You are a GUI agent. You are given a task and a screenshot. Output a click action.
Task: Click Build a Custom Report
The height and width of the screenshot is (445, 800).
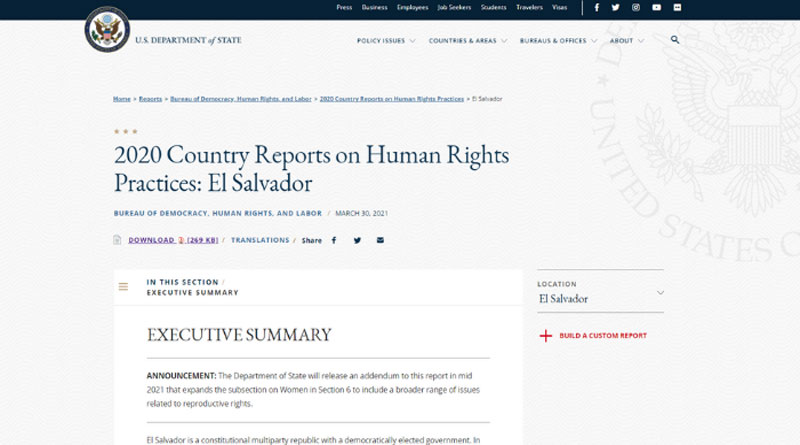(x=603, y=336)
